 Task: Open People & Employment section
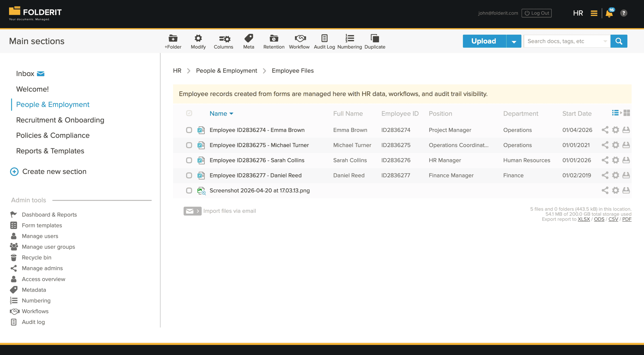click(x=53, y=105)
